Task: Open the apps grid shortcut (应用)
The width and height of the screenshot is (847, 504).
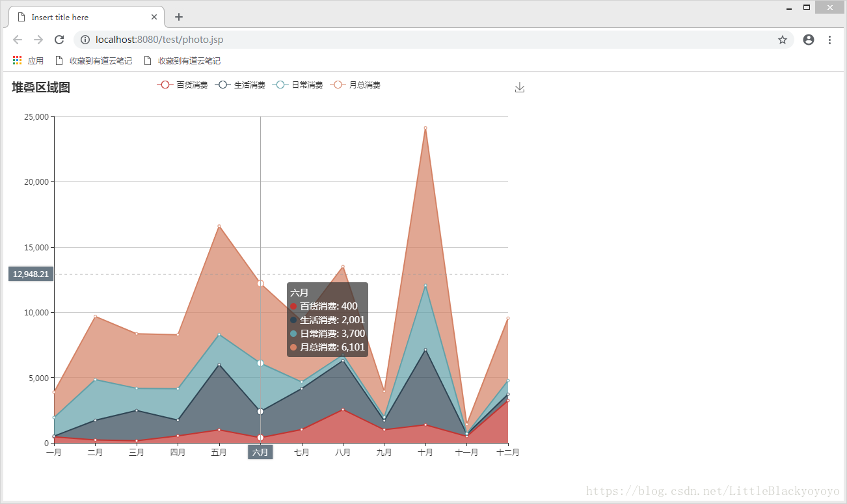Action: 28,60
